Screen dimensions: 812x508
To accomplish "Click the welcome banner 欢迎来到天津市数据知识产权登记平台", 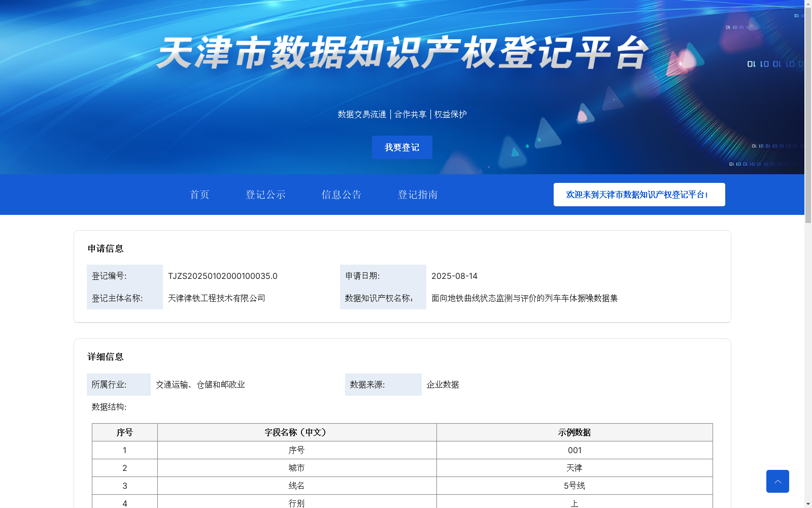I will click(639, 195).
